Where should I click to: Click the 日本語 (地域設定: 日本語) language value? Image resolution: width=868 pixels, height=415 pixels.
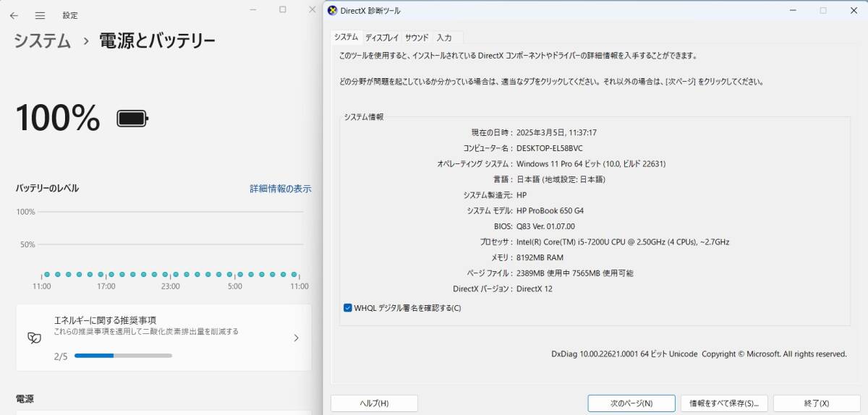tap(561, 179)
